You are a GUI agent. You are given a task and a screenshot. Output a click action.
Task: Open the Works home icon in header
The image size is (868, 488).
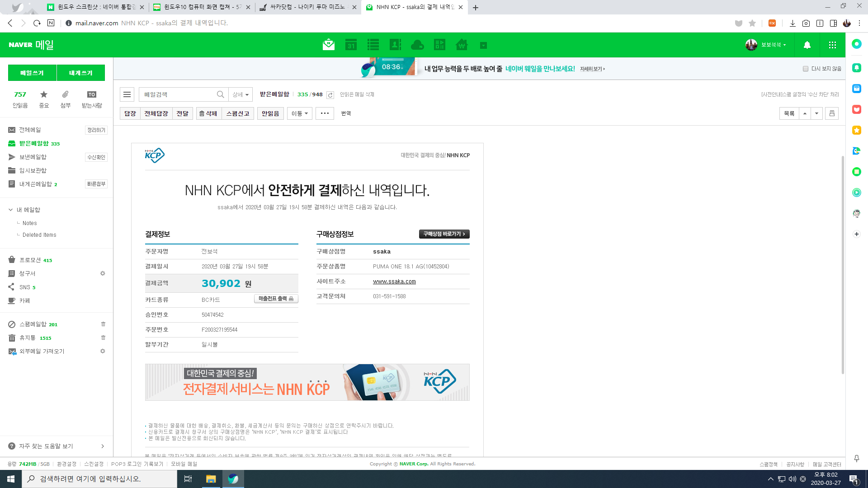coord(462,45)
